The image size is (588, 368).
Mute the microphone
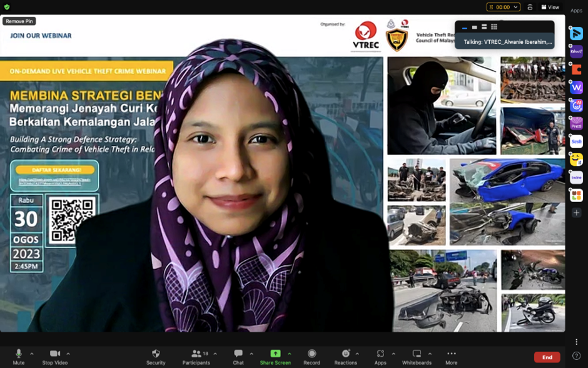[18, 354]
